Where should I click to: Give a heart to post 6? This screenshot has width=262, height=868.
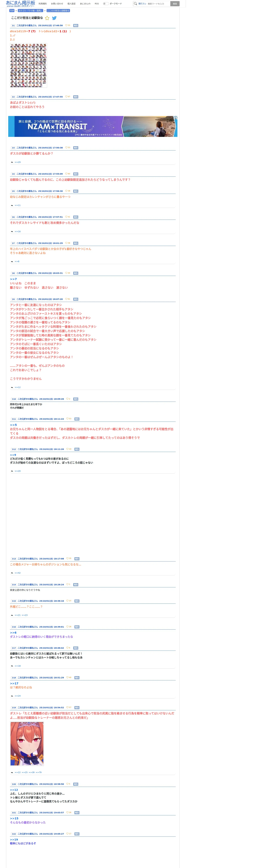[x=66, y=217]
